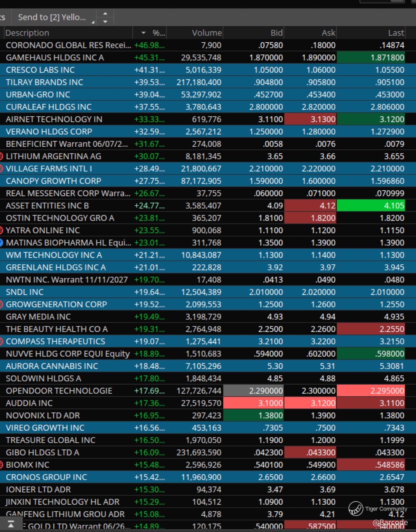The image size is (416, 532).
Task: Sort by the Ask column header
Action: click(x=329, y=33)
